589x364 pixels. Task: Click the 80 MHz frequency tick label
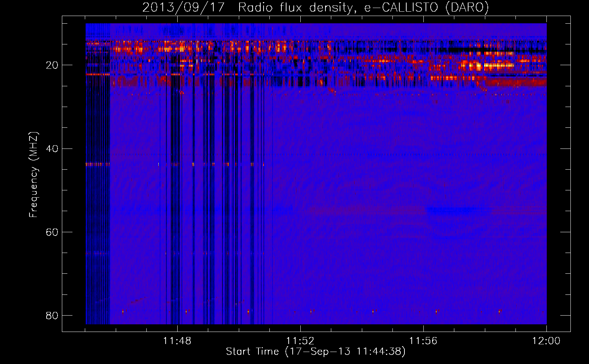[x=52, y=315]
